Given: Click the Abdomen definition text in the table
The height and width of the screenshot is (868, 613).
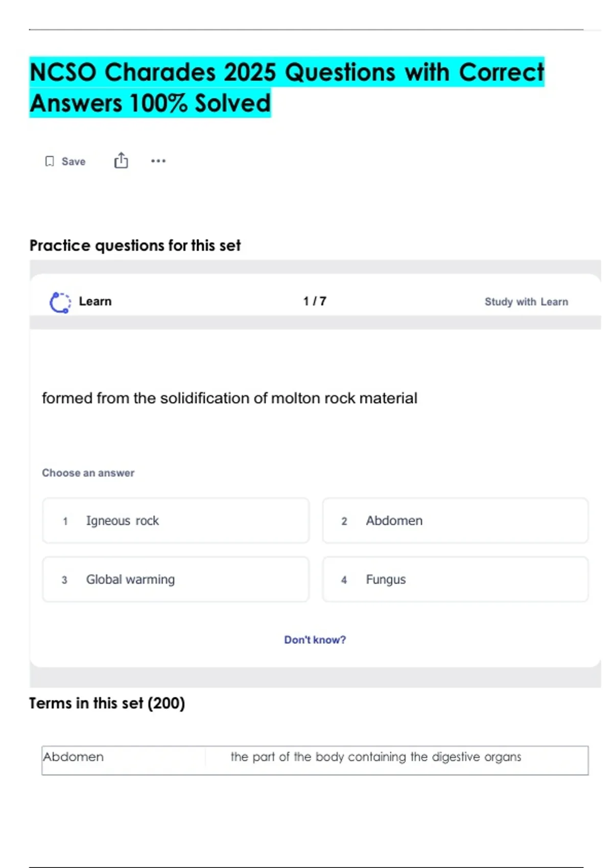Looking at the screenshot, I should 375,757.
